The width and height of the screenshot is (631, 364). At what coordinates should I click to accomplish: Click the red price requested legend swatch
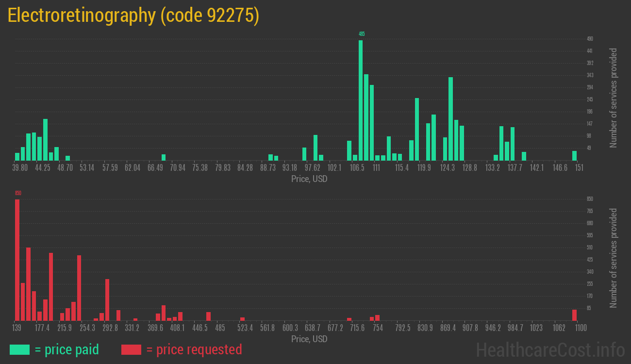click(x=131, y=349)
